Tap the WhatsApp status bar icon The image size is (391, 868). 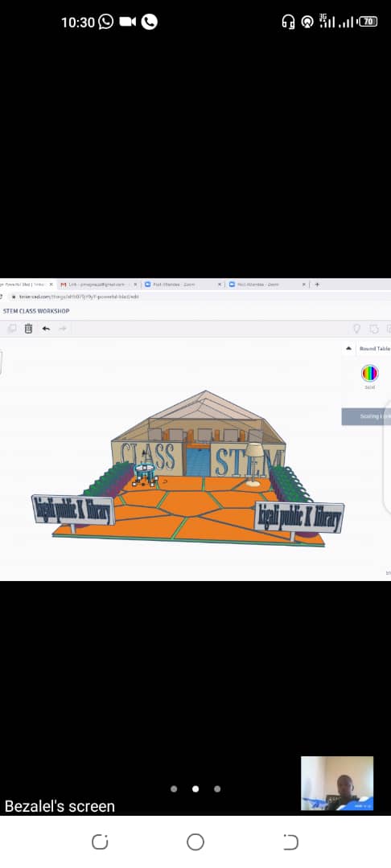click(105, 22)
